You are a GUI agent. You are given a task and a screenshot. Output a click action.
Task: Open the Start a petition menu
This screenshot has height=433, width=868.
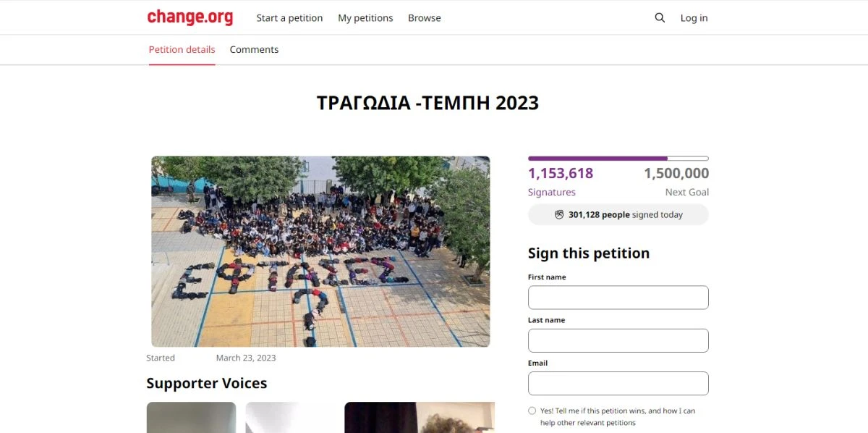pos(289,18)
